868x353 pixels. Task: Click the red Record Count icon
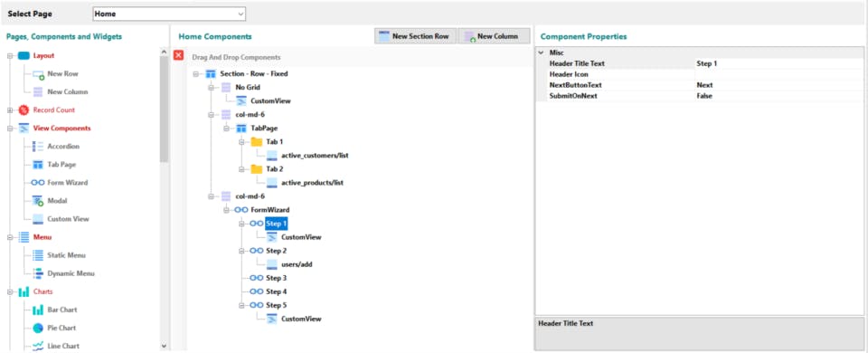24,110
